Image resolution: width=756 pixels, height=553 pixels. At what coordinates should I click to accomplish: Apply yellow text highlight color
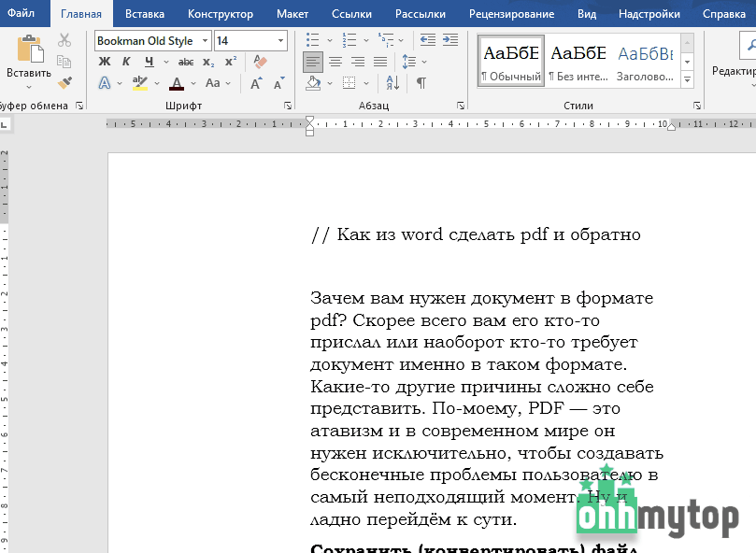tap(140, 83)
